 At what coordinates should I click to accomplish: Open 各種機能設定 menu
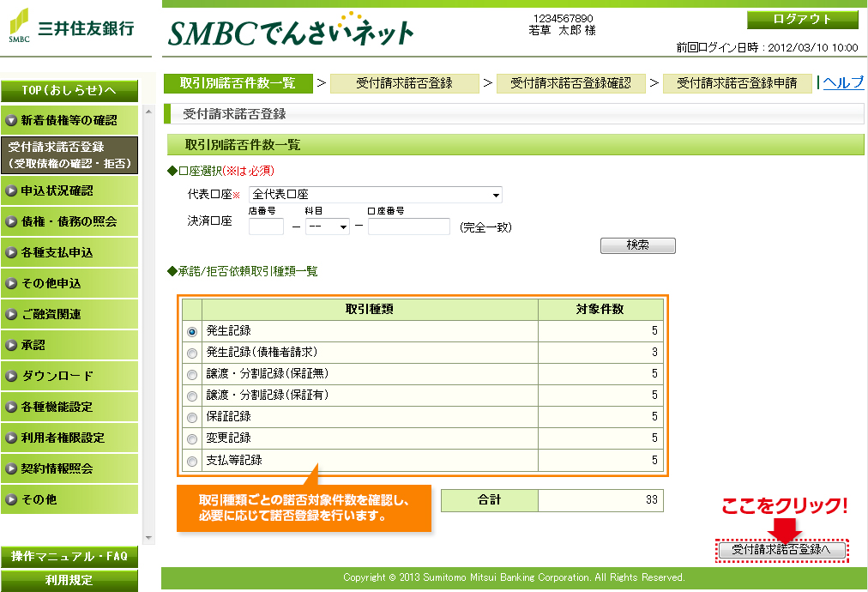(x=69, y=407)
